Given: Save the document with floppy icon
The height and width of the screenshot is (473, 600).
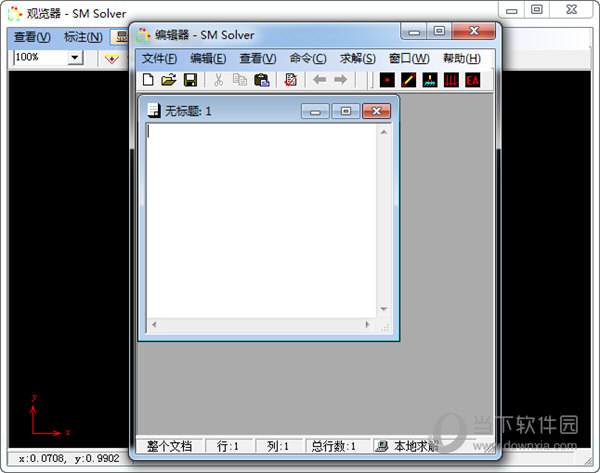Looking at the screenshot, I should [x=190, y=80].
